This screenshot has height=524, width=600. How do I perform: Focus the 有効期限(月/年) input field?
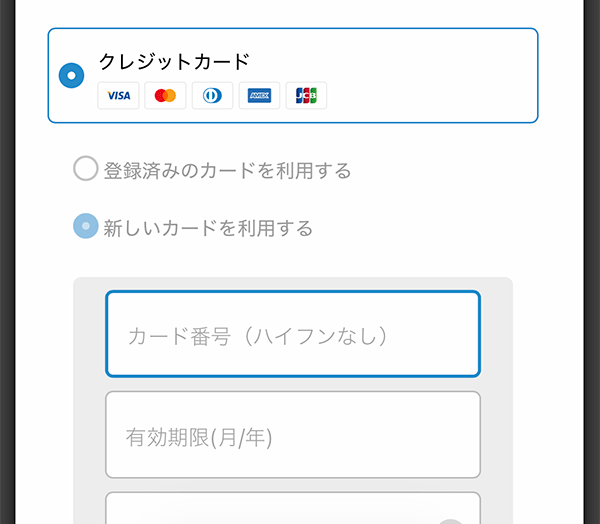pos(292,435)
